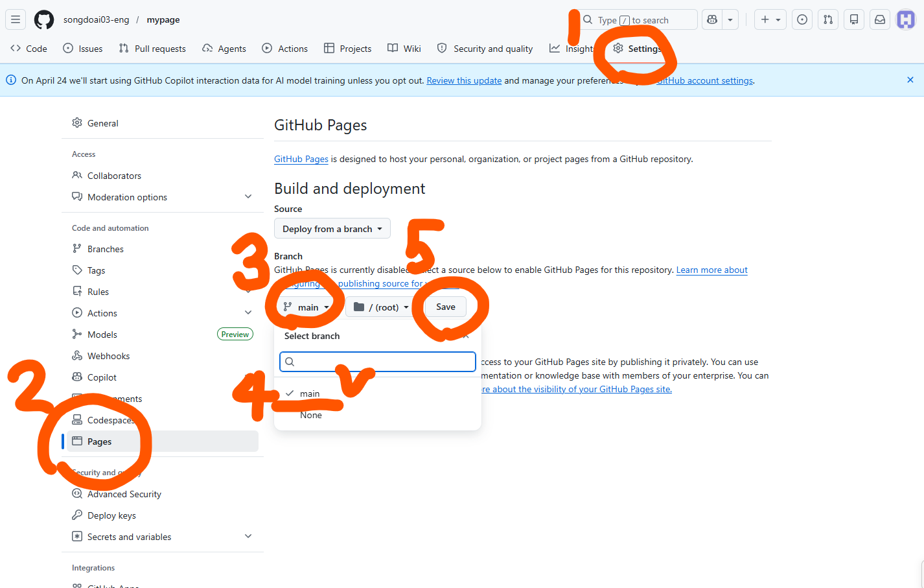Click the Save button
The width and height of the screenshot is (924, 588).
coord(445,307)
